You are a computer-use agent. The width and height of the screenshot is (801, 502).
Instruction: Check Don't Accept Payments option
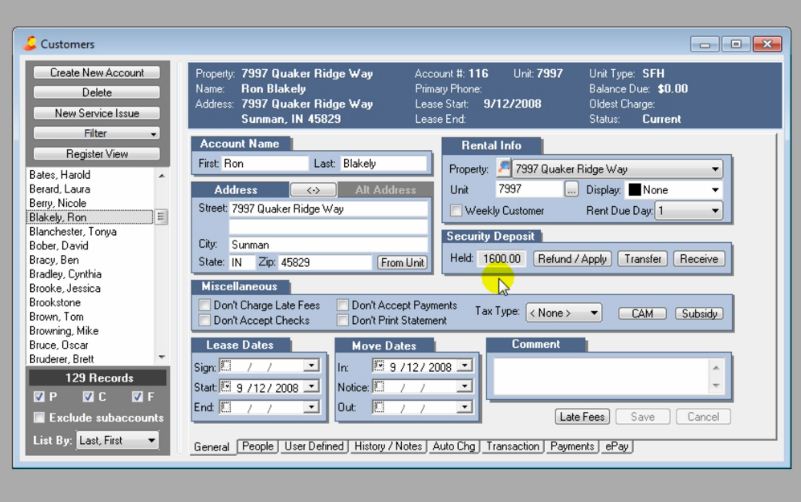pyautogui.click(x=342, y=305)
